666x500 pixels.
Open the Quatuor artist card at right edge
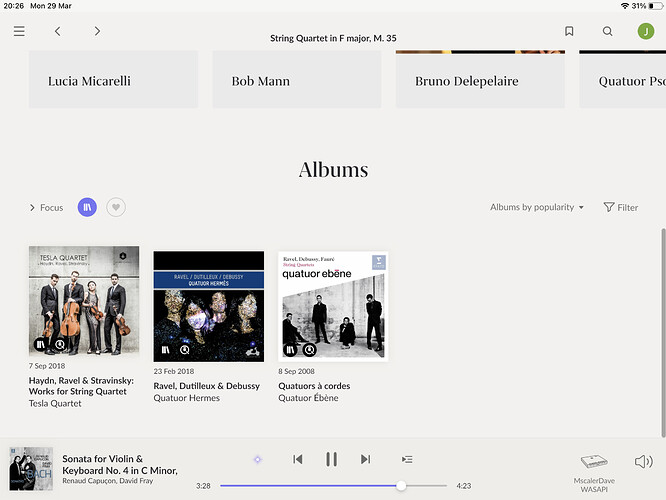623,79
